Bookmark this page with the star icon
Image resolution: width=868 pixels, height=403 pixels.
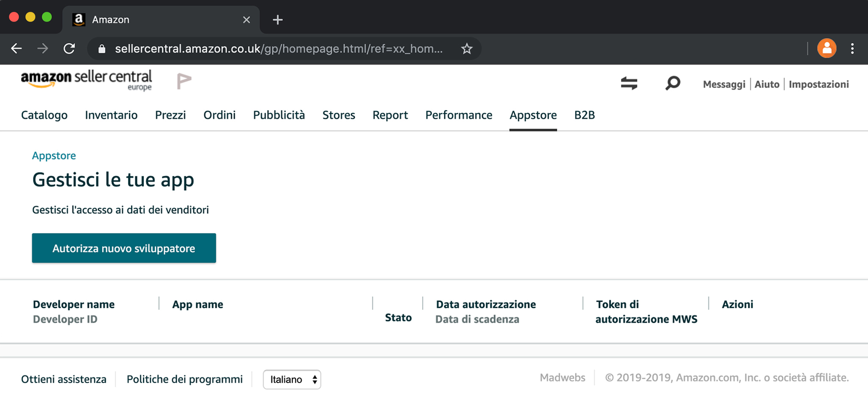click(x=467, y=49)
